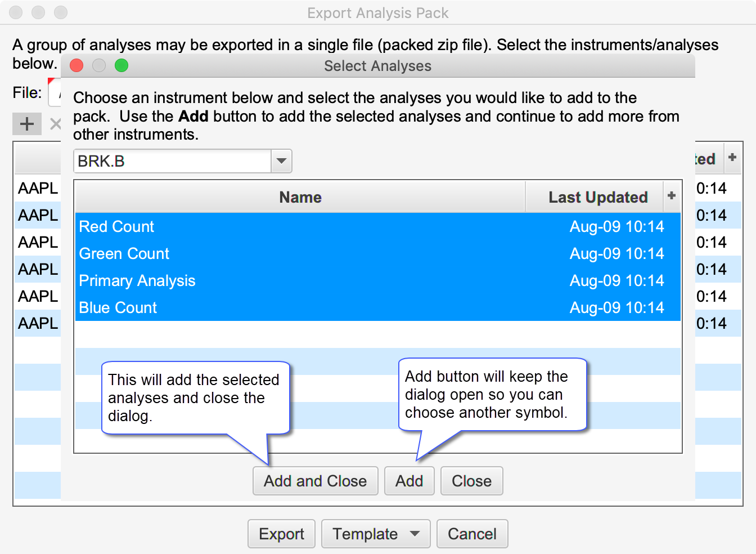
Task: Sort by the Name column header
Action: [300, 197]
